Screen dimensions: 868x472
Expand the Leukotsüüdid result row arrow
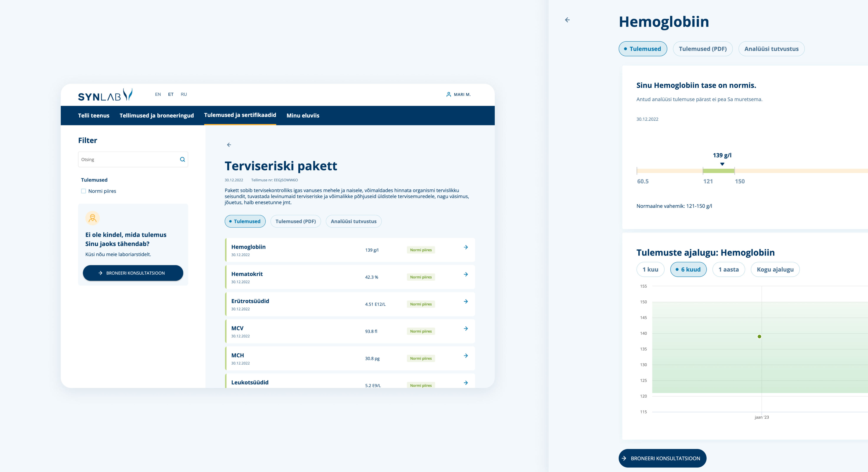point(466,383)
